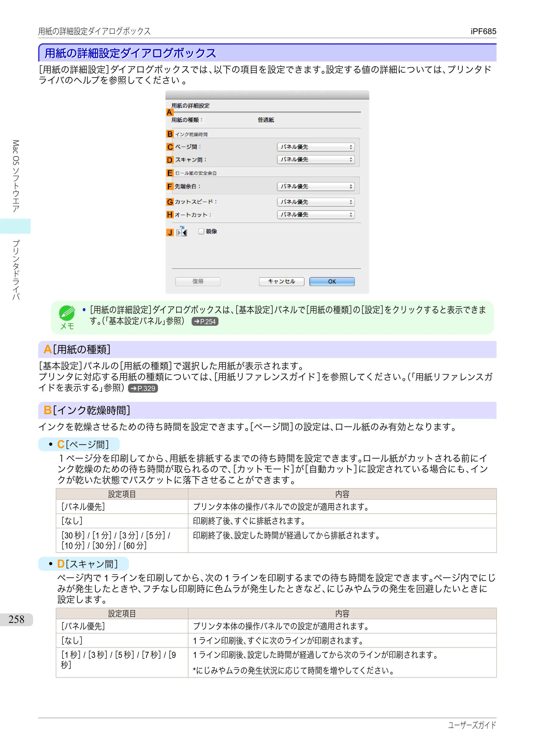This screenshot has width=535, height=756.
Task: Click the 用紙の種類： label in the dialog
Action: 187,120
